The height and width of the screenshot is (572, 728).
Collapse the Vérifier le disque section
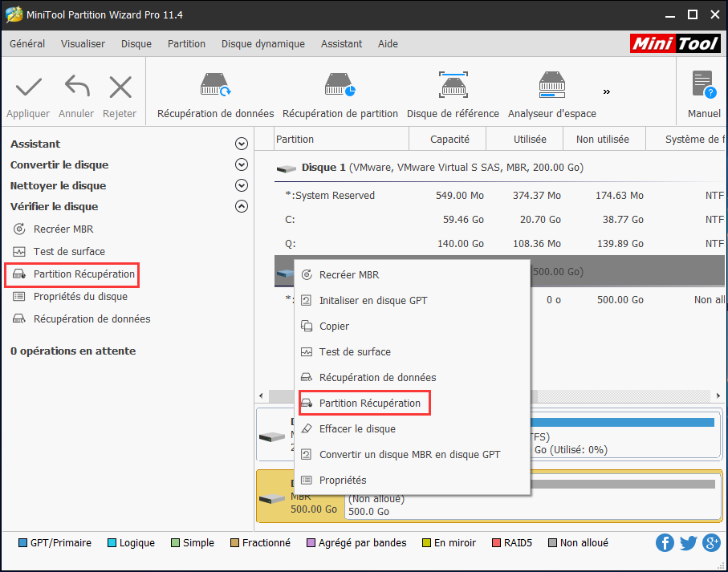pyautogui.click(x=241, y=206)
